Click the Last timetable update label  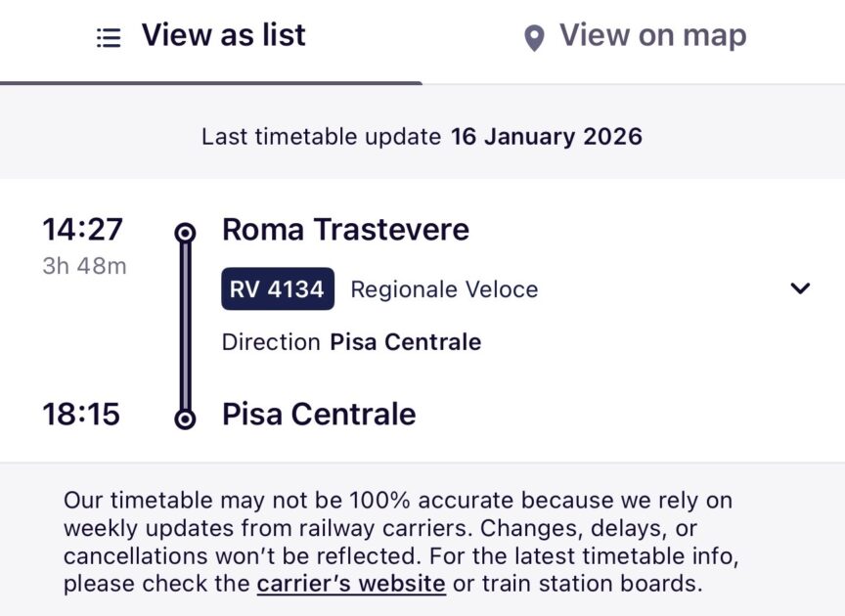[322, 137]
